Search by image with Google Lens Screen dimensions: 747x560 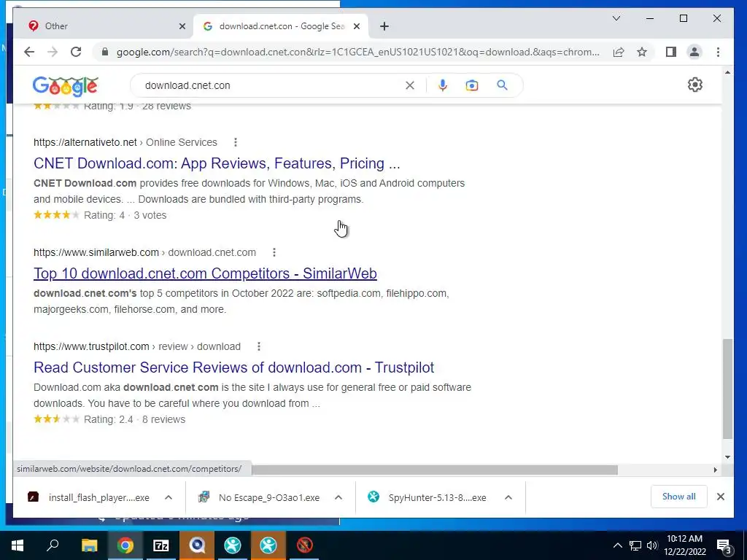472,85
